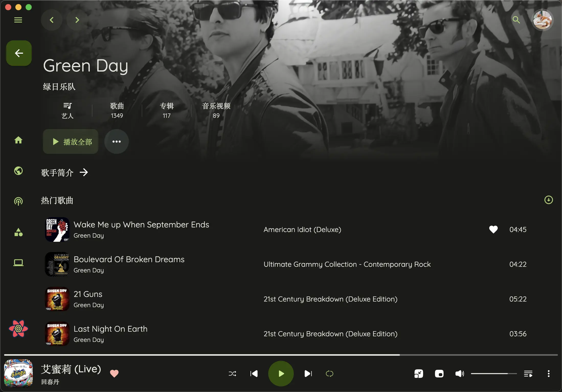Toggle the repeat loop mode

tap(329, 374)
